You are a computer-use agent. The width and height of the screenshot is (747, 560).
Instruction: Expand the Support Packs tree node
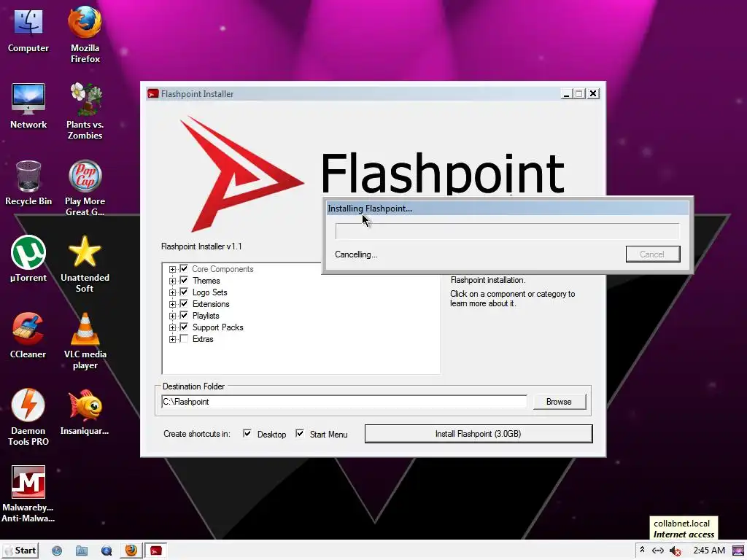172,327
